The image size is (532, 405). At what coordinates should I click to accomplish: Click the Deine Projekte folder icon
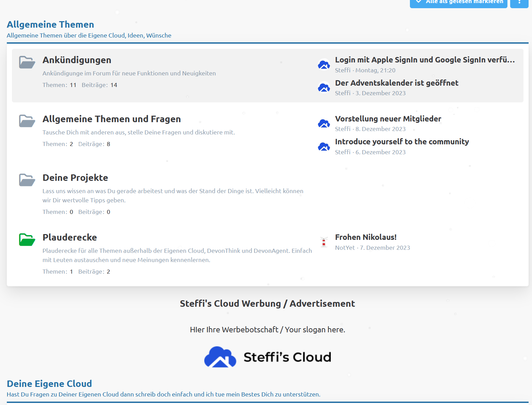pos(27,180)
